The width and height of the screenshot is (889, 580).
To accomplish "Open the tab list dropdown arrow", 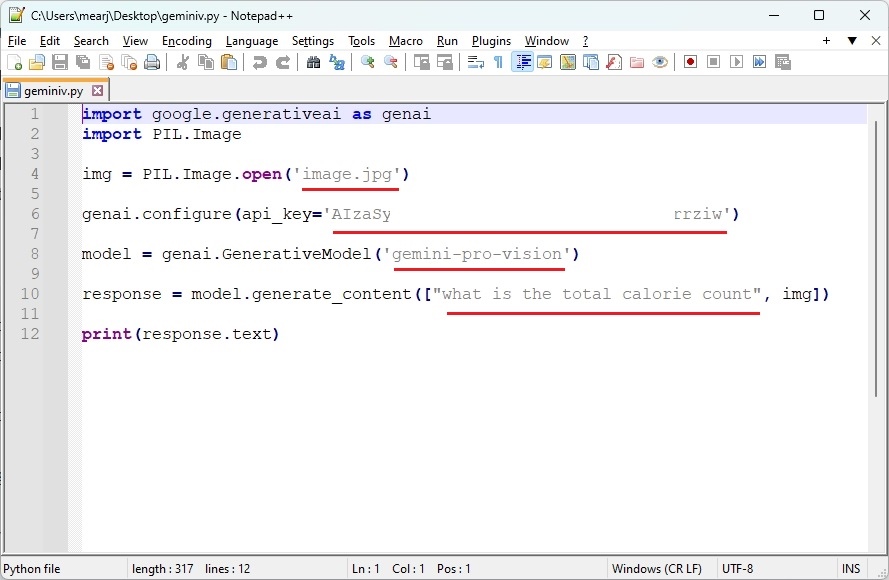I will [x=852, y=41].
